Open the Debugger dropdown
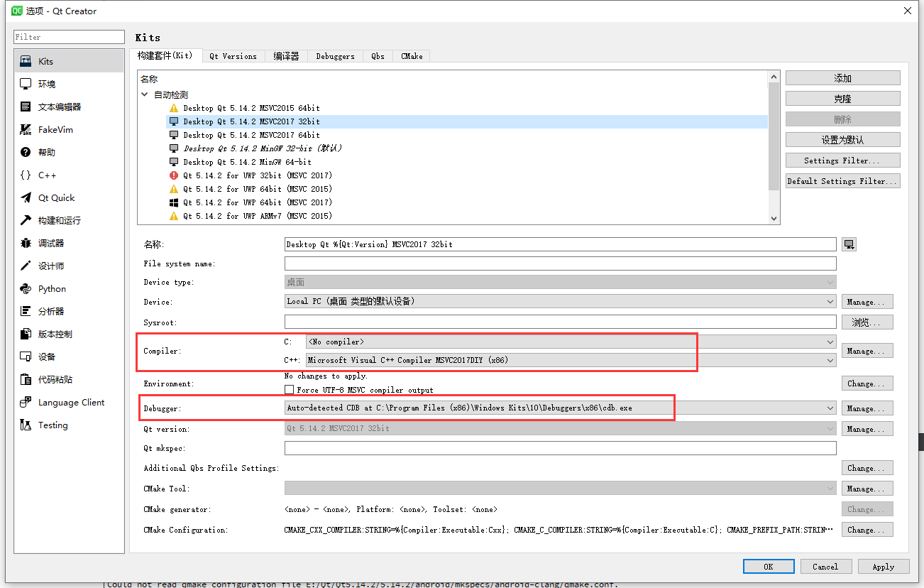924x588 pixels. coord(560,408)
